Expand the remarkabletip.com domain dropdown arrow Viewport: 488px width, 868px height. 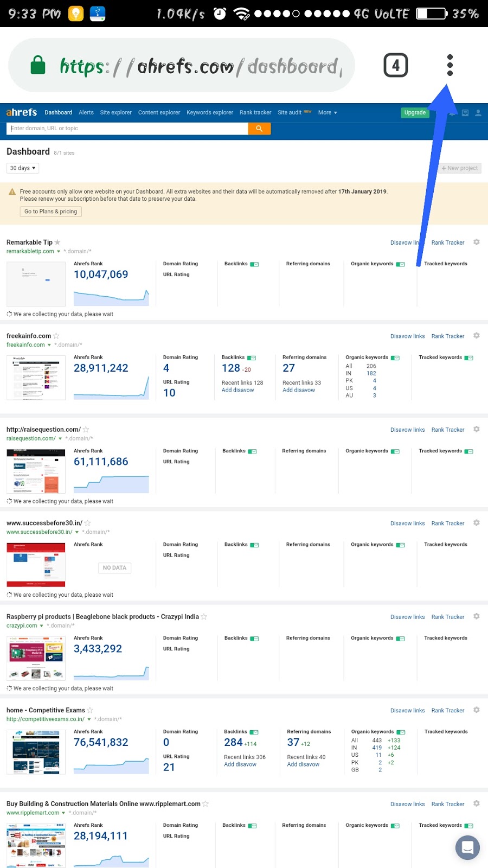(x=59, y=252)
